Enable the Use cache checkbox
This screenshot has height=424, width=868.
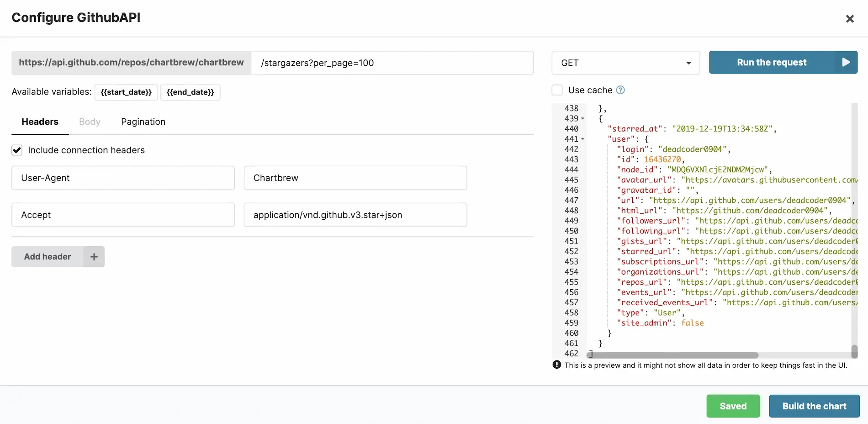[x=557, y=90]
